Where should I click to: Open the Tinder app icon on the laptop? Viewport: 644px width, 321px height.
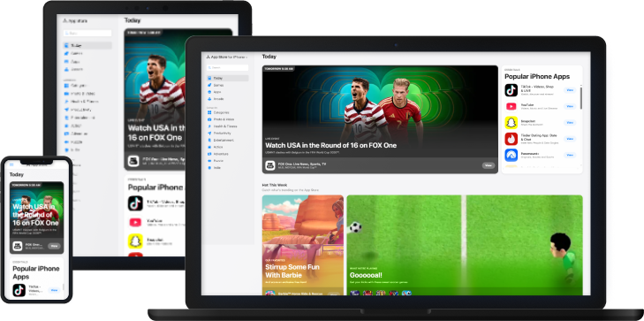(x=511, y=139)
